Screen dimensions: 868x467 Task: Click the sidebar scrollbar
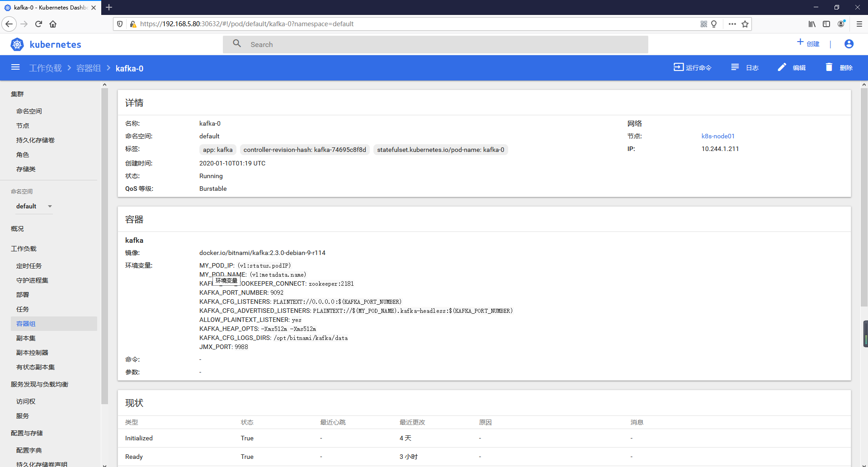[104, 246]
